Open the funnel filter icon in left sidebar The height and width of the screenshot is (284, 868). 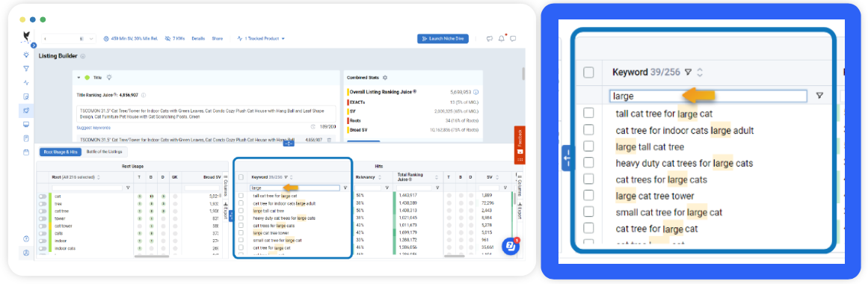[26, 69]
